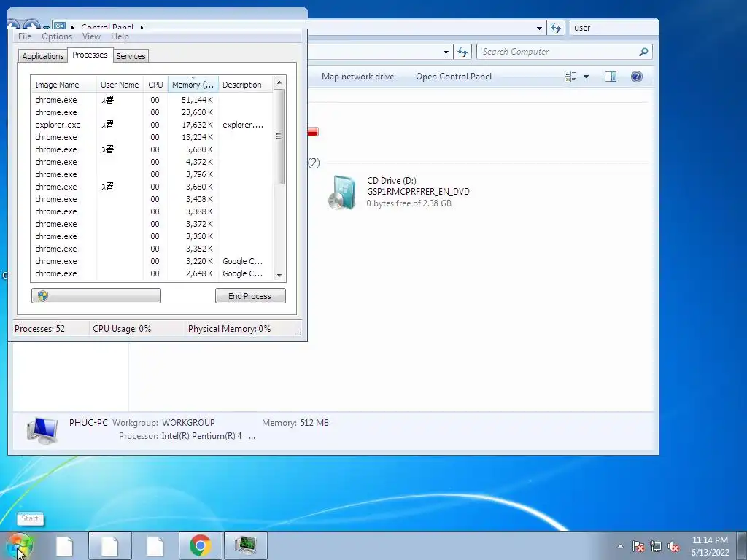
Task: Click Open Control Panel in Explorer toolbar
Action: coord(454,77)
